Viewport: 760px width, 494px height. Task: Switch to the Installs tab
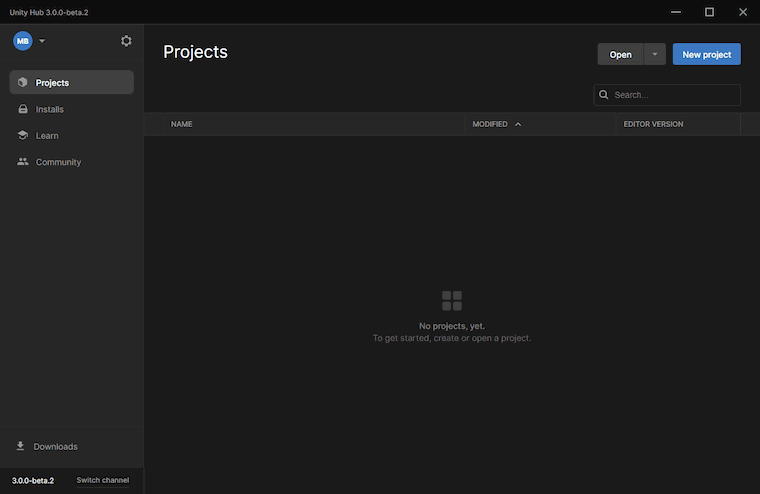point(50,109)
